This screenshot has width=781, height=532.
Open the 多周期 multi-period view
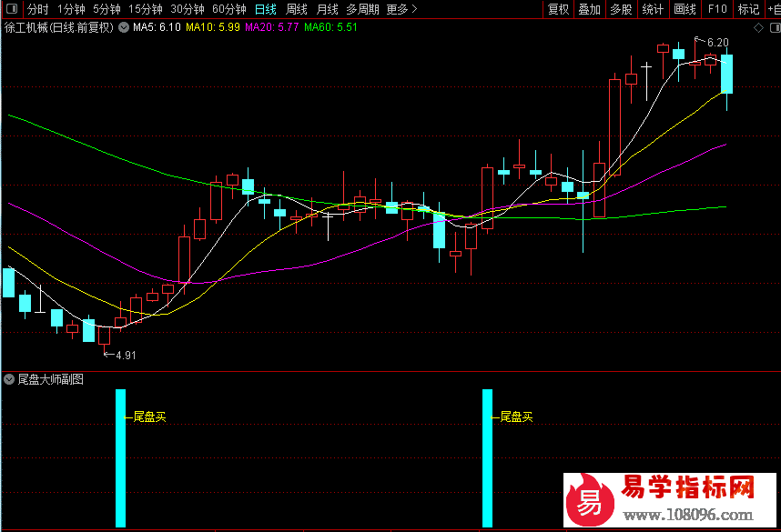click(362, 9)
